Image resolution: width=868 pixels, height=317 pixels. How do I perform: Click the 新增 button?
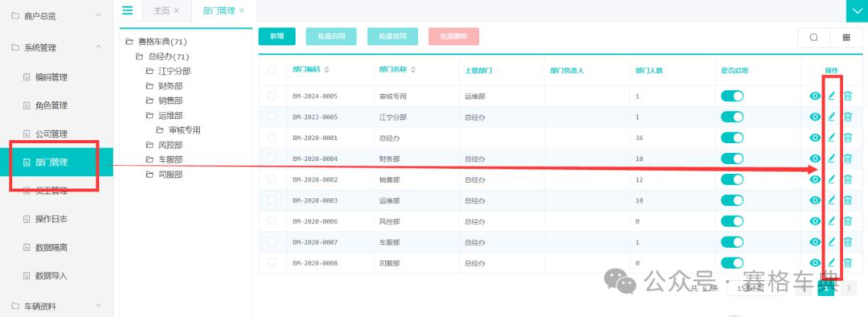(x=276, y=36)
